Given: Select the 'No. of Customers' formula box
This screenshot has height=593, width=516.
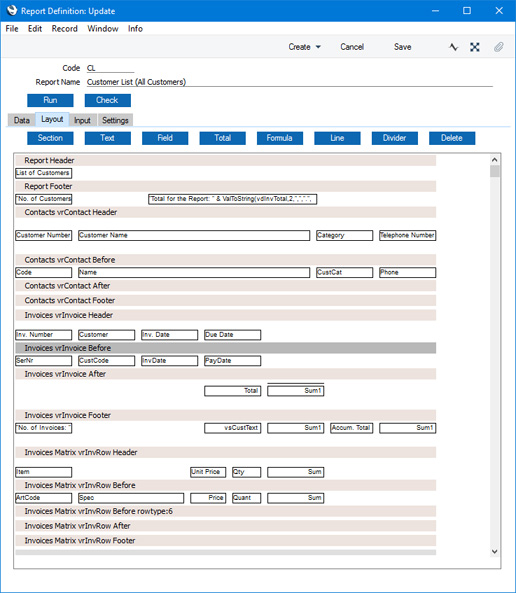Looking at the screenshot, I should coord(44,199).
